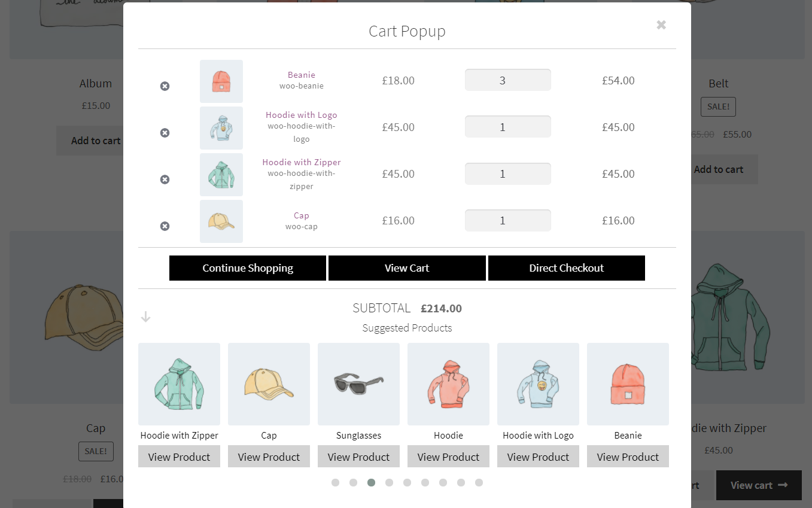Viewport: 812px width, 508px height.
Task: Jump to the first carousel page dot
Action: 335,482
